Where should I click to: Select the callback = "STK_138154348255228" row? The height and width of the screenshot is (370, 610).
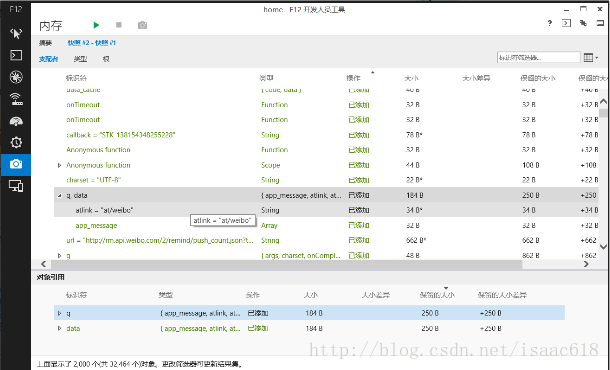coord(326,135)
